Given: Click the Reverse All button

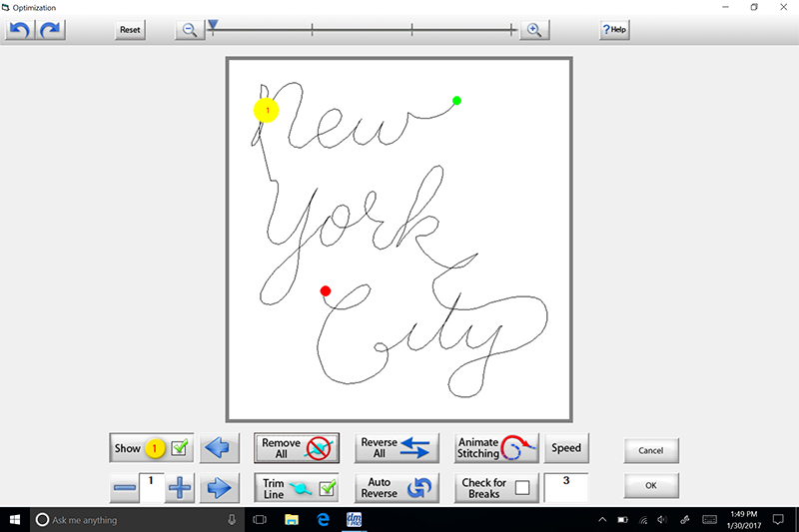Looking at the screenshot, I should [x=399, y=448].
